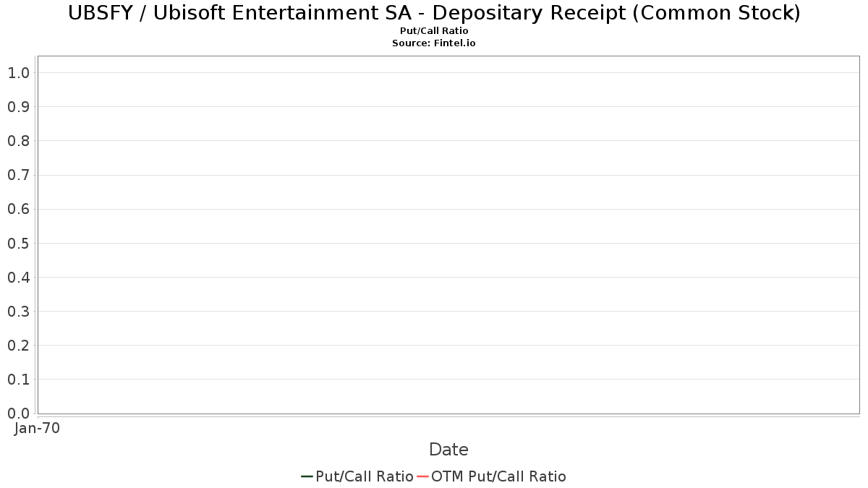Image resolution: width=868 pixels, height=488 pixels.
Task: Click the Put/Call Ratio subtitle text
Action: pos(434,31)
